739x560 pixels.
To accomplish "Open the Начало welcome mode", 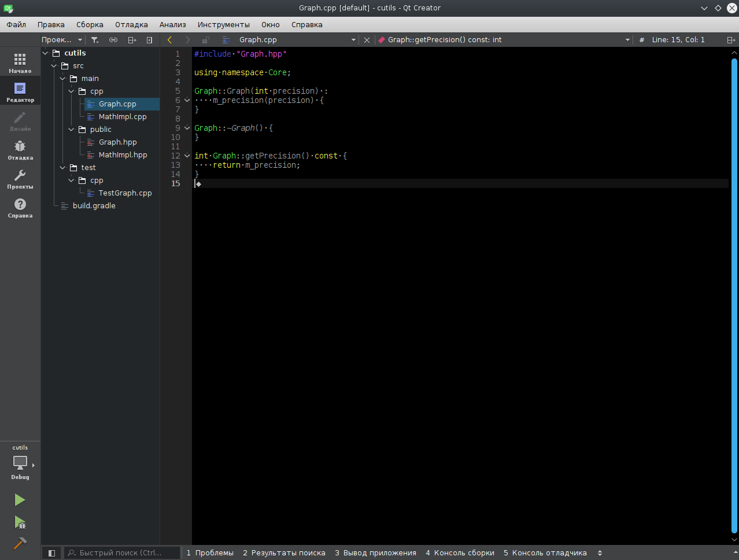I will tap(20, 63).
